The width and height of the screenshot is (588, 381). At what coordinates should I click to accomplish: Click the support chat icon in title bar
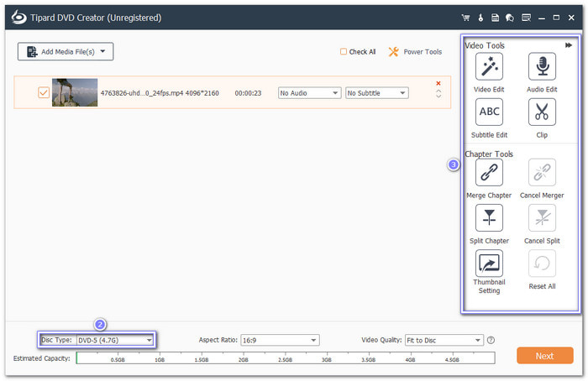click(510, 18)
